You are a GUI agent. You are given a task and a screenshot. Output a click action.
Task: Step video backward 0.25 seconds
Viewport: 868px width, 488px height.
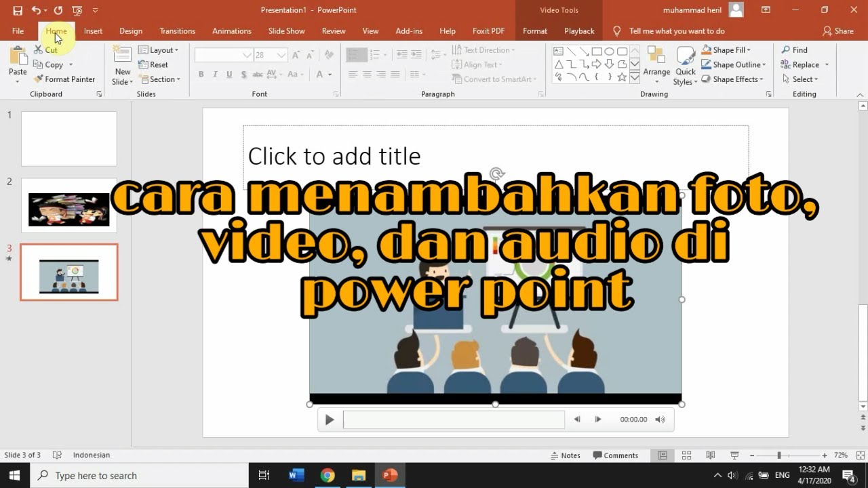coord(577,420)
